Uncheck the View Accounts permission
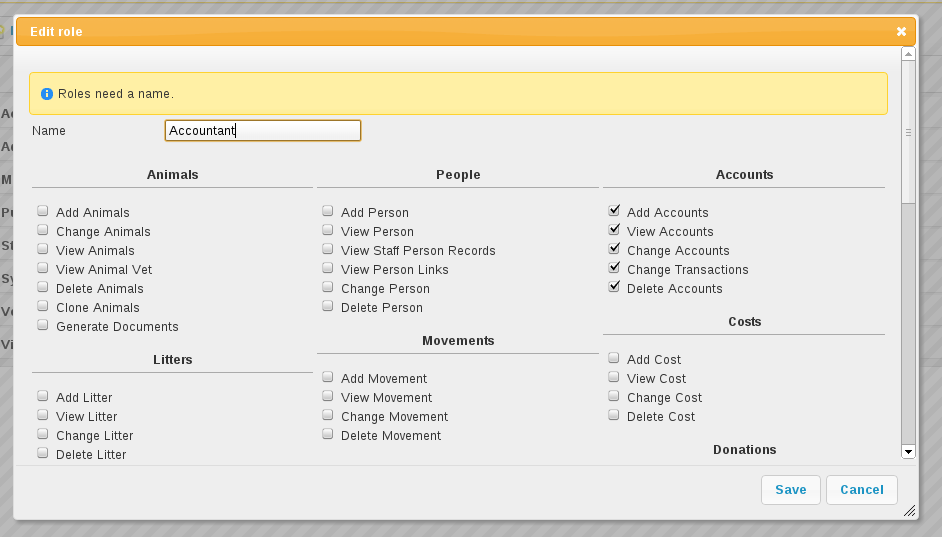Image resolution: width=942 pixels, height=537 pixels. (614, 231)
